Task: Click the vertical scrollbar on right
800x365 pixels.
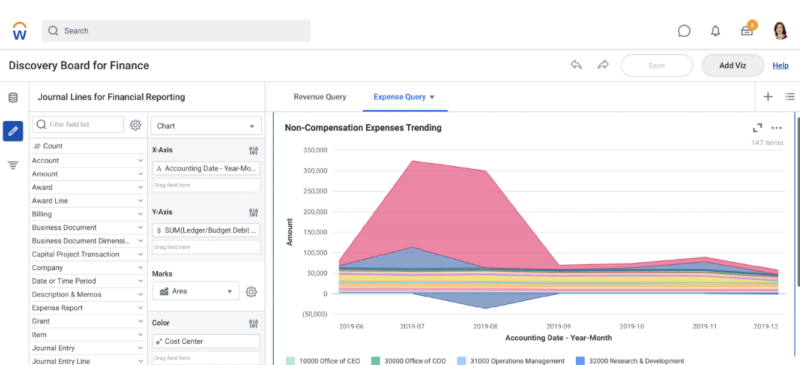Action: pyautogui.click(x=798, y=202)
